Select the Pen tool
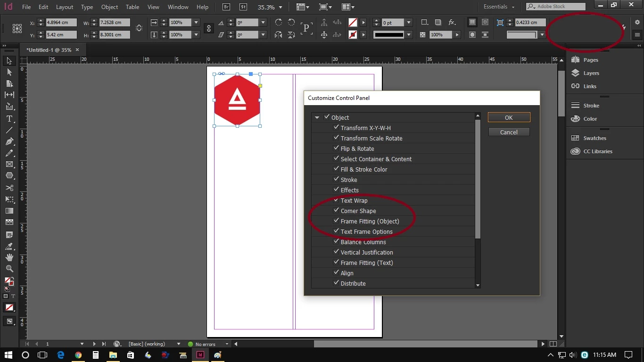This screenshot has height=362, width=644. coord(9,141)
